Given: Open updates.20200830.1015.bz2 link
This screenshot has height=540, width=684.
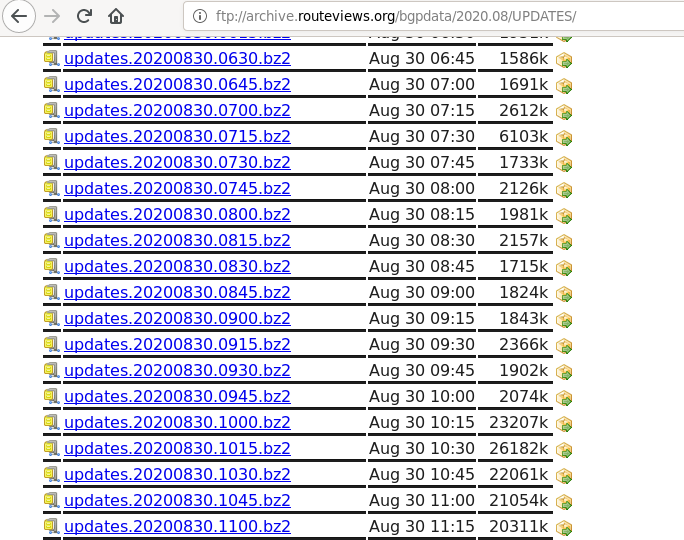Looking at the screenshot, I should (177, 448).
